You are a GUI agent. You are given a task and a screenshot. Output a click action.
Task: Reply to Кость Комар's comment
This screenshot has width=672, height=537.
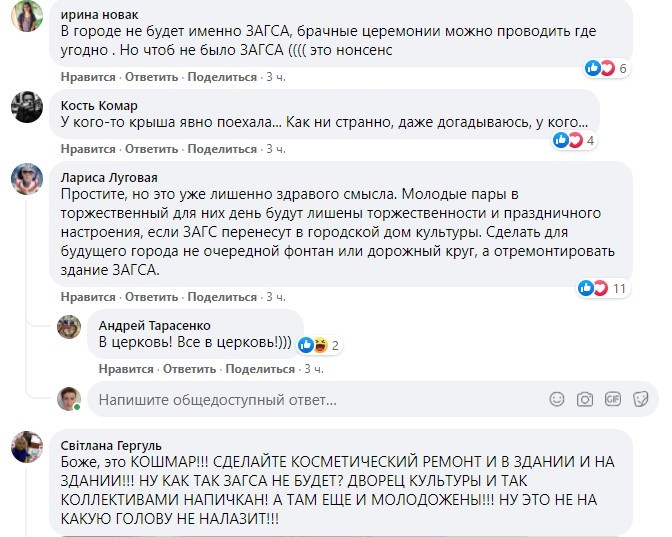(150, 149)
